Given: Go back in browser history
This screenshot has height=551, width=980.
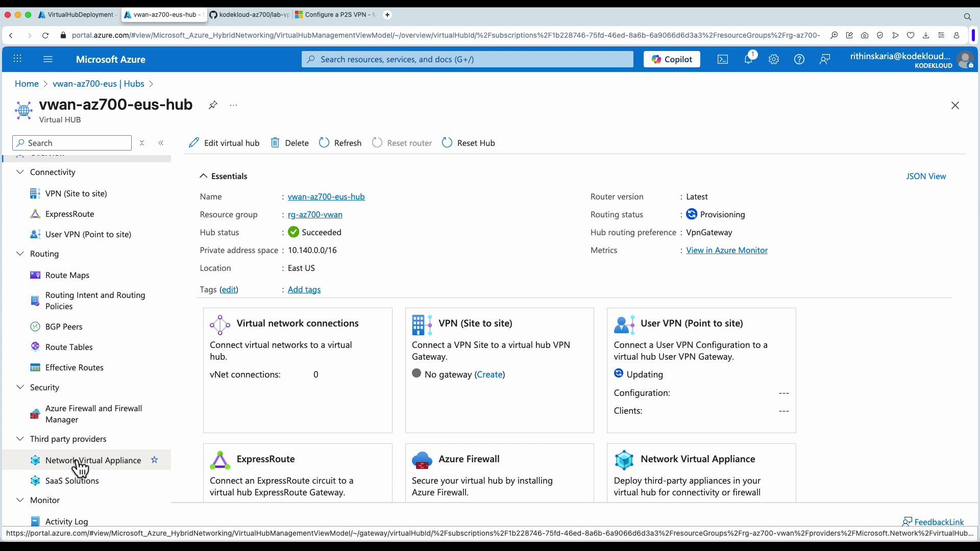Looking at the screenshot, I should 11,35.
